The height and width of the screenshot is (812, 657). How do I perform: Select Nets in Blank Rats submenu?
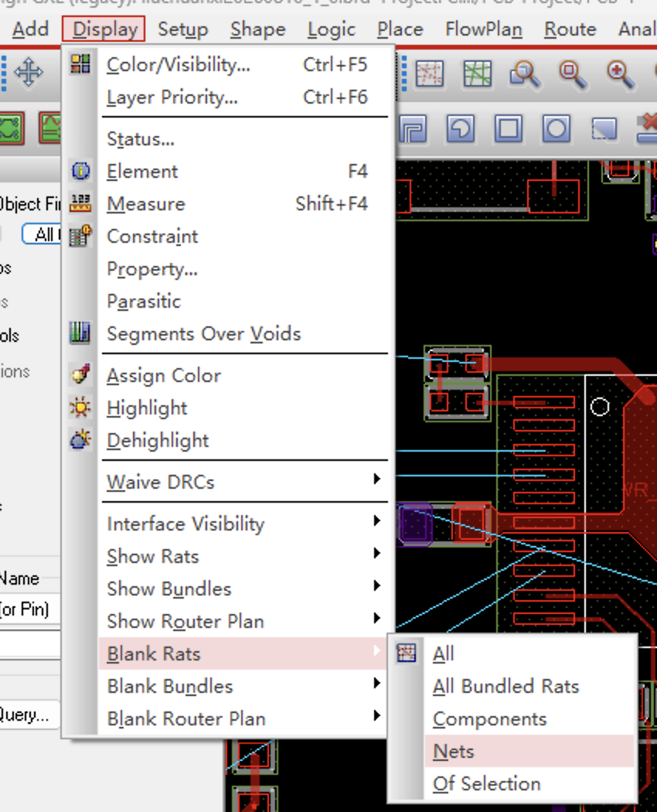529,752
